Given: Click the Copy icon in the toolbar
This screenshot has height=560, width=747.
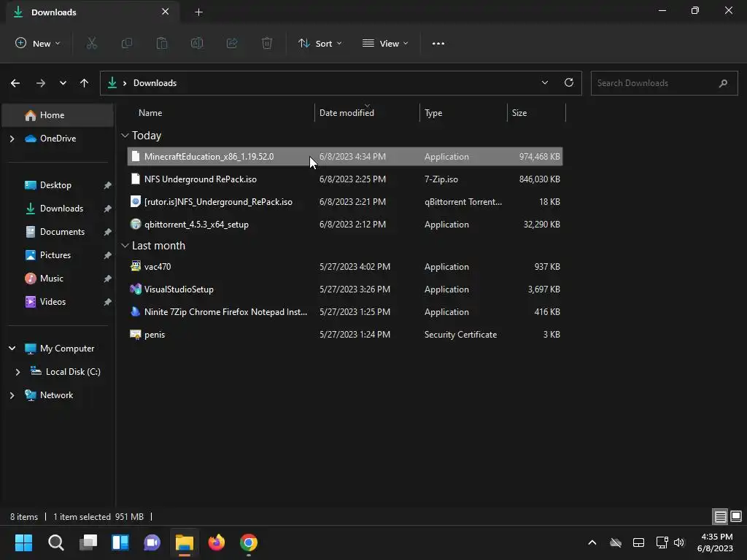Looking at the screenshot, I should (x=127, y=43).
